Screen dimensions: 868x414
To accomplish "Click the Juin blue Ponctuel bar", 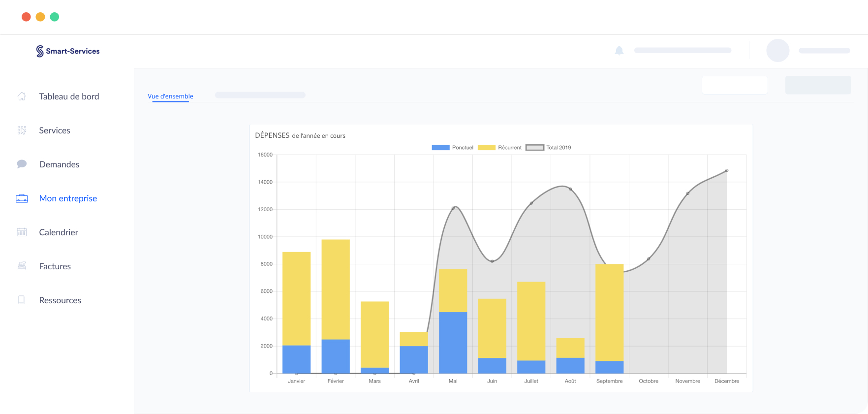I will click(x=492, y=366).
